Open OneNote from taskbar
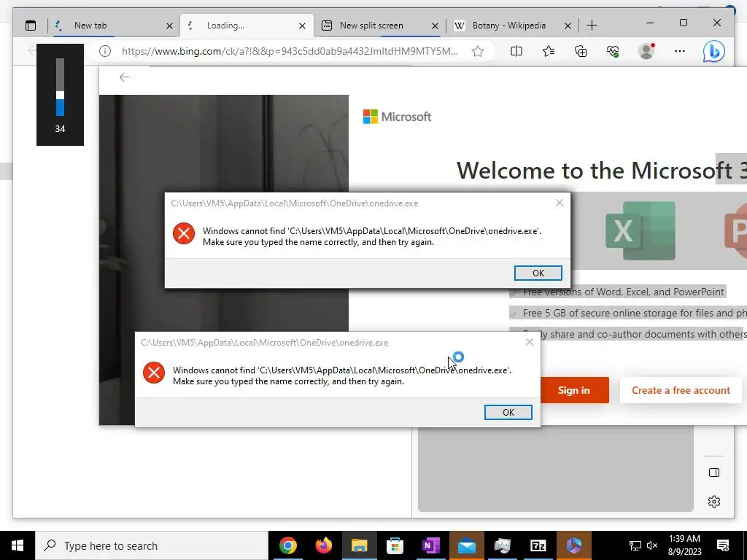The image size is (747, 560). pos(430,545)
